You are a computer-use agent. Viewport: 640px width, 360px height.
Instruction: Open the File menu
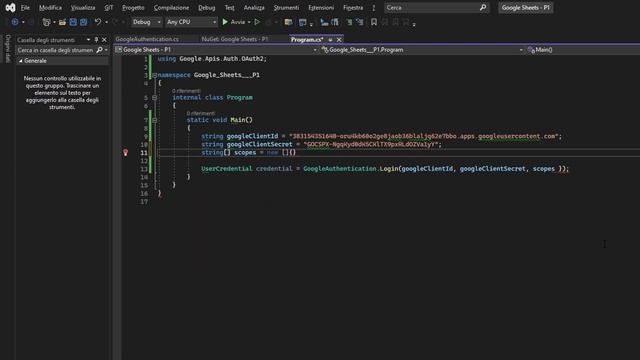point(25,8)
